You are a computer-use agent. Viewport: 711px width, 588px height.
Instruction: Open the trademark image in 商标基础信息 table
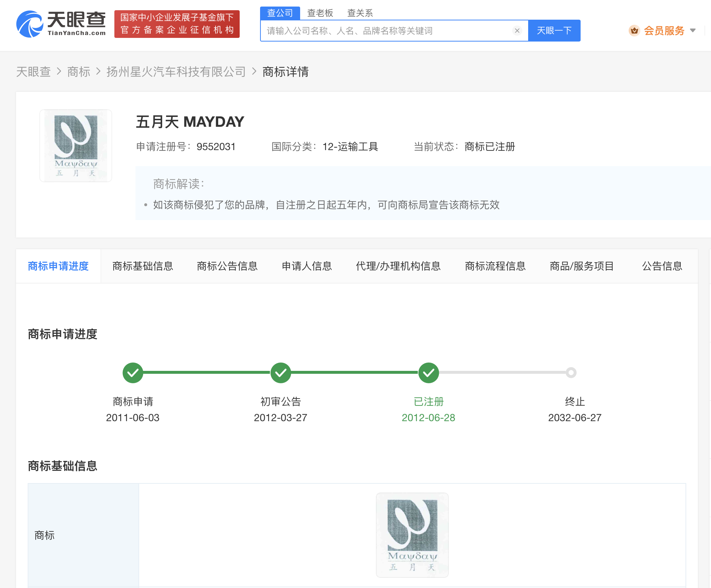click(412, 535)
